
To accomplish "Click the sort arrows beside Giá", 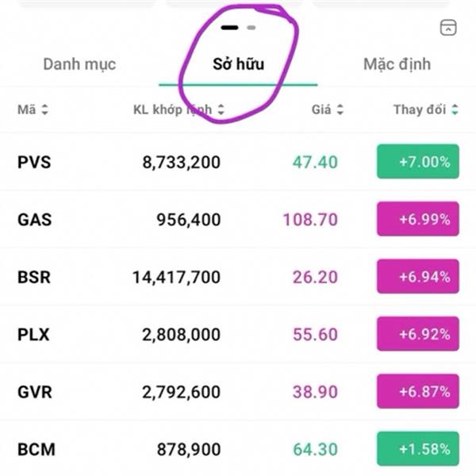I will [x=340, y=110].
